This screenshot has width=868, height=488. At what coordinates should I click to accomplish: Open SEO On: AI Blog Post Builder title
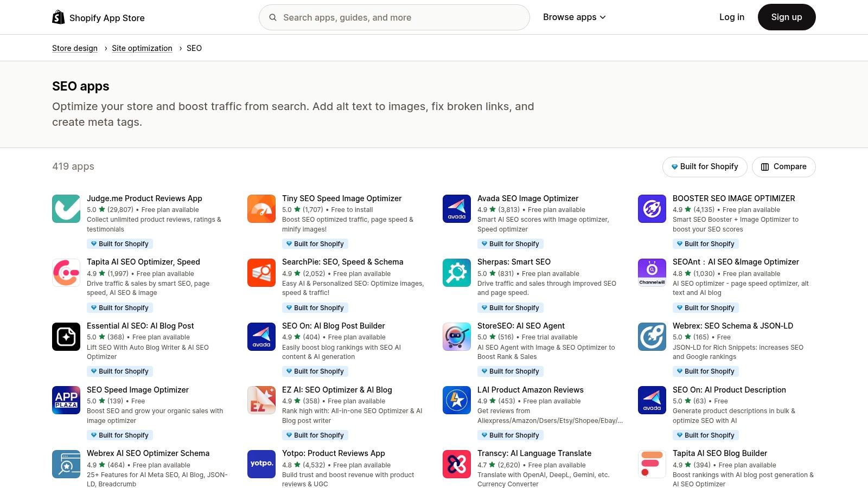(x=334, y=326)
